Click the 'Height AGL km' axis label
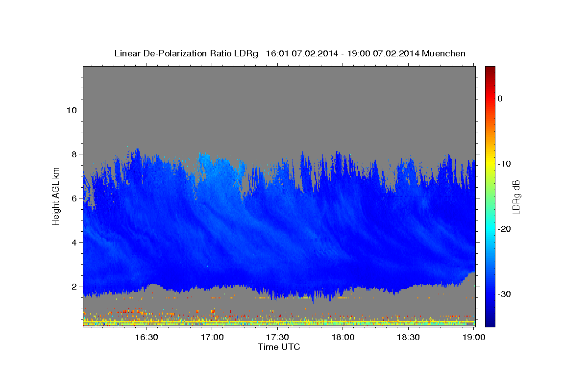This screenshot has height=392, width=588. (56, 197)
